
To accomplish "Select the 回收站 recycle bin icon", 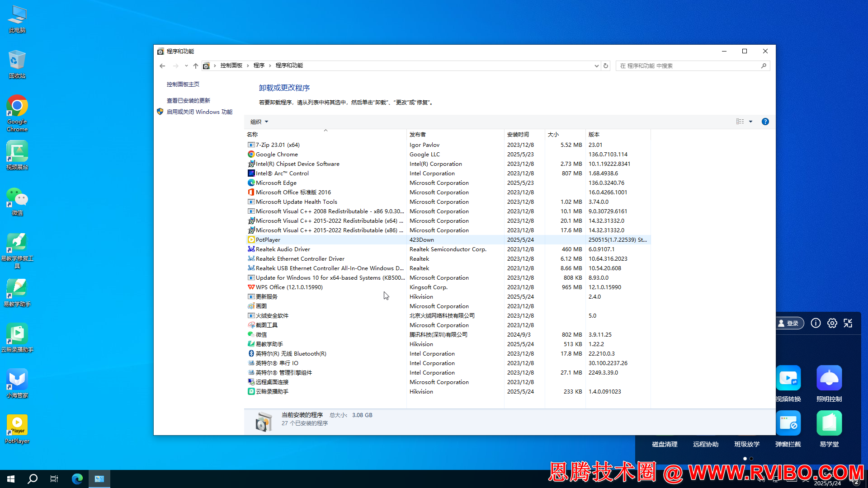I will click(17, 64).
